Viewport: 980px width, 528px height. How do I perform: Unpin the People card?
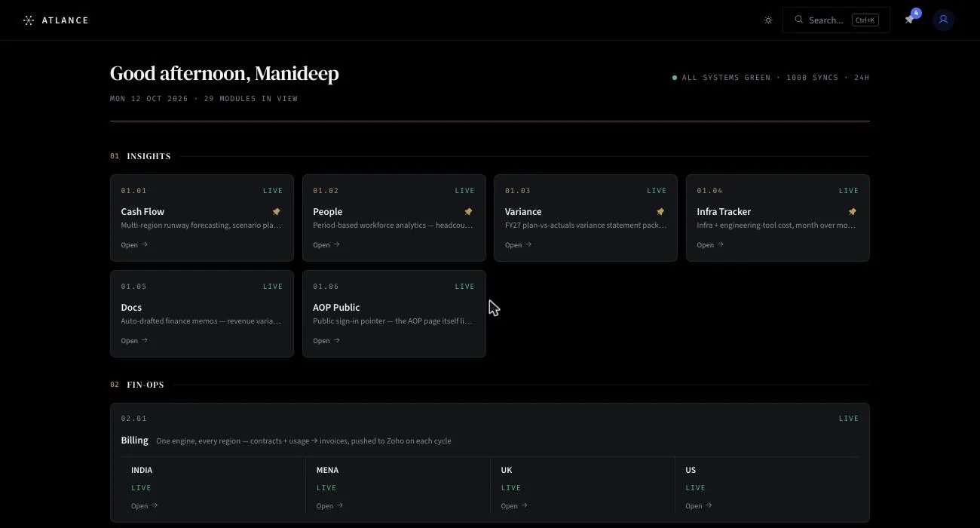point(468,212)
